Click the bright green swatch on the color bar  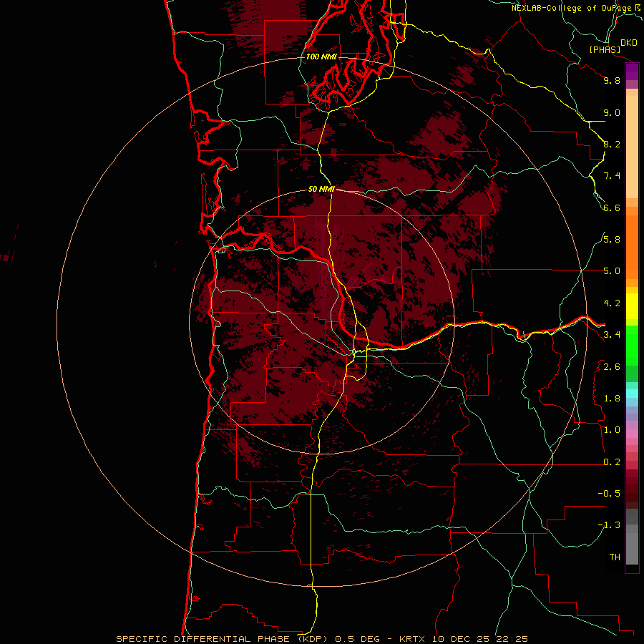coord(632,346)
